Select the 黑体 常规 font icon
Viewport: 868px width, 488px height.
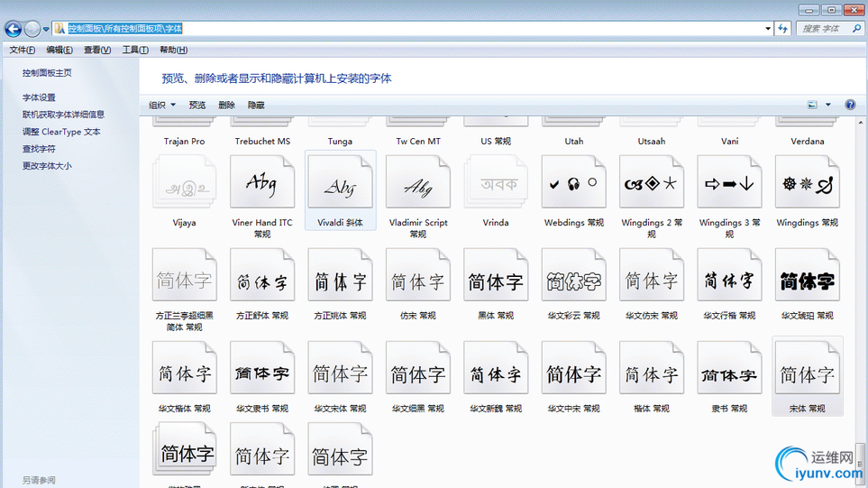coord(496,275)
